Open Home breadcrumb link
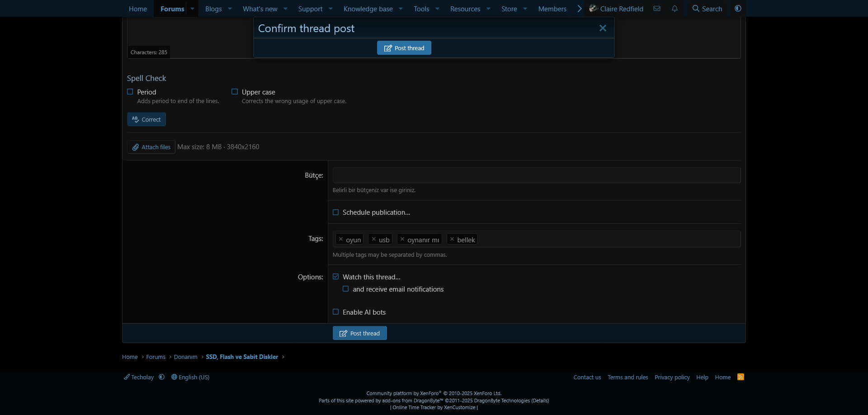This screenshot has height=415, width=868. pyautogui.click(x=130, y=357)
